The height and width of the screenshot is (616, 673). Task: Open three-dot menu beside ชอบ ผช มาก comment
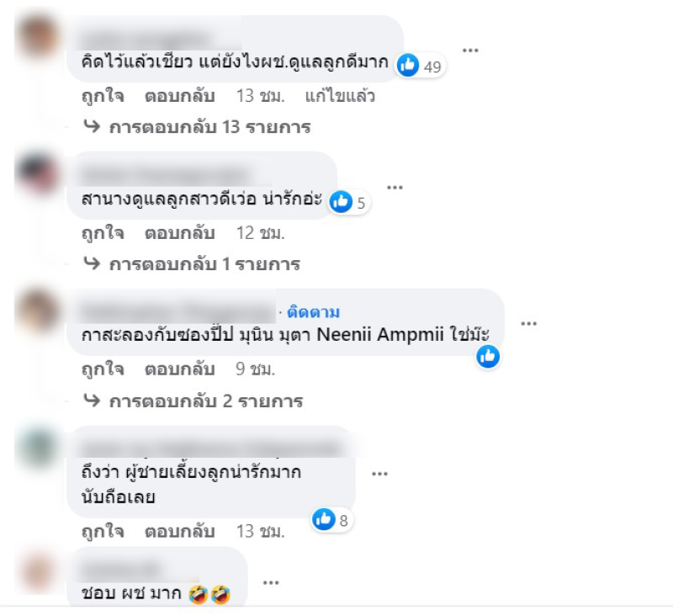click(x=271, y=582)
